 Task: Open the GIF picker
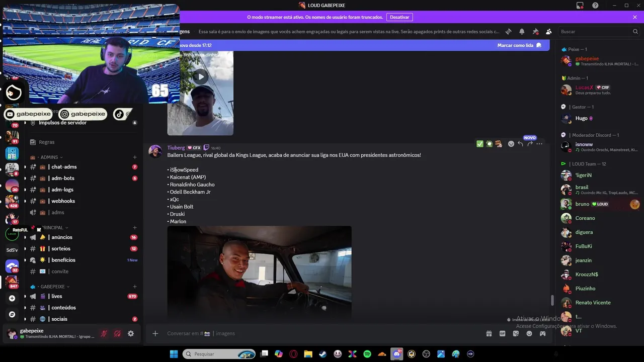[x=502, y=333]
